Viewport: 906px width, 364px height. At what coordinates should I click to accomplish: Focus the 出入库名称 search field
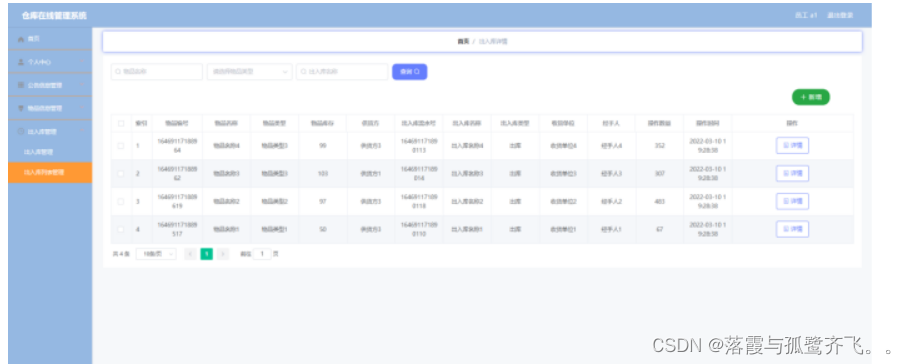[x=342, y=72]
